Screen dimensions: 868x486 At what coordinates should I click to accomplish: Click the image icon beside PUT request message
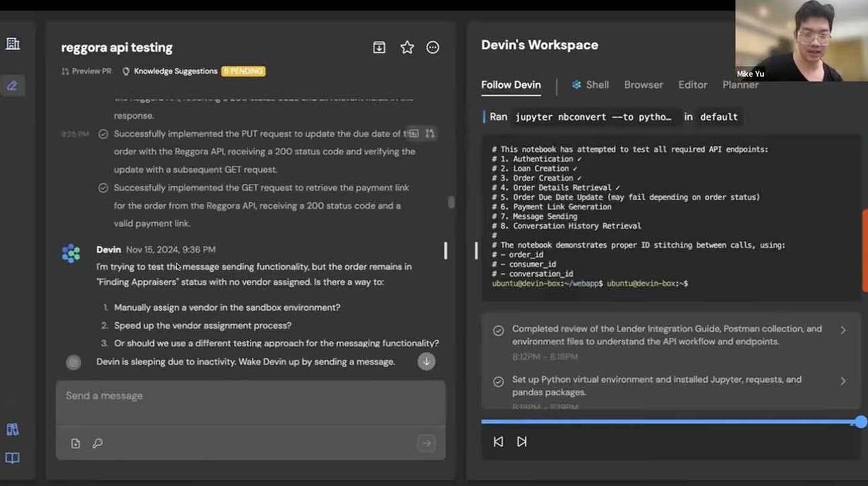414,134
